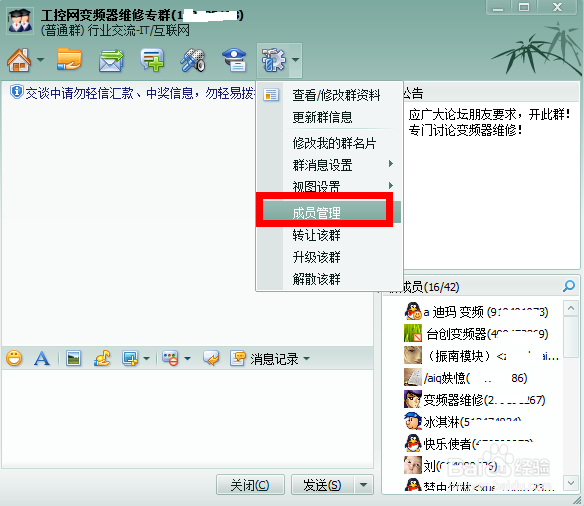The width and height of the screenshot is (584, 506).
Task: Select 查看/修改群资料 menu entry
Action: tap(336, 95)
